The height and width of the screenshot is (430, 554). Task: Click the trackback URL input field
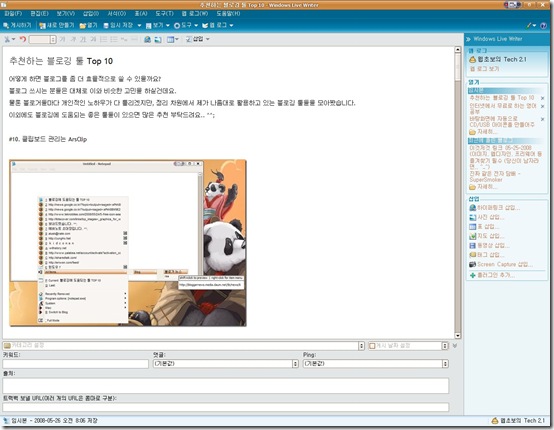click(x=226, y=407)
